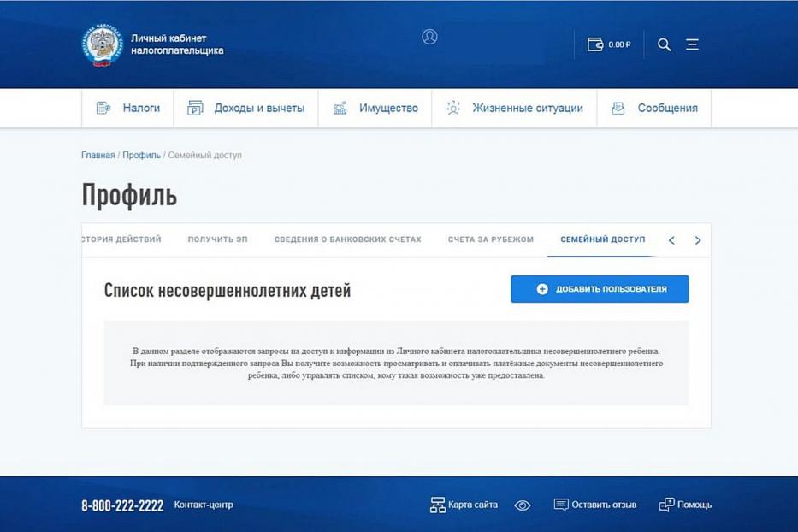Switch to Сведения о банковских счетах tab
Image resolution: width=798 pixels, height=532 pixels.
[348, 239]
